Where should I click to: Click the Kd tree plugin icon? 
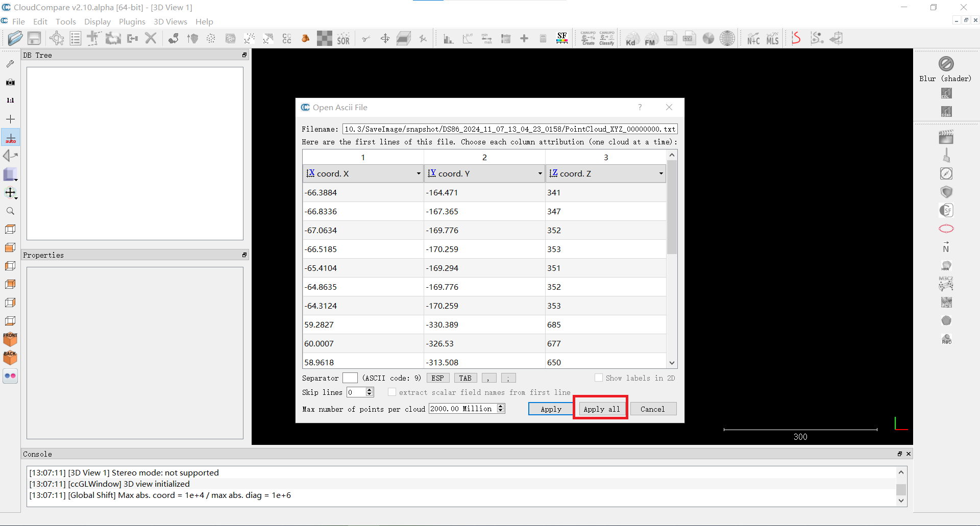point(632,38)
